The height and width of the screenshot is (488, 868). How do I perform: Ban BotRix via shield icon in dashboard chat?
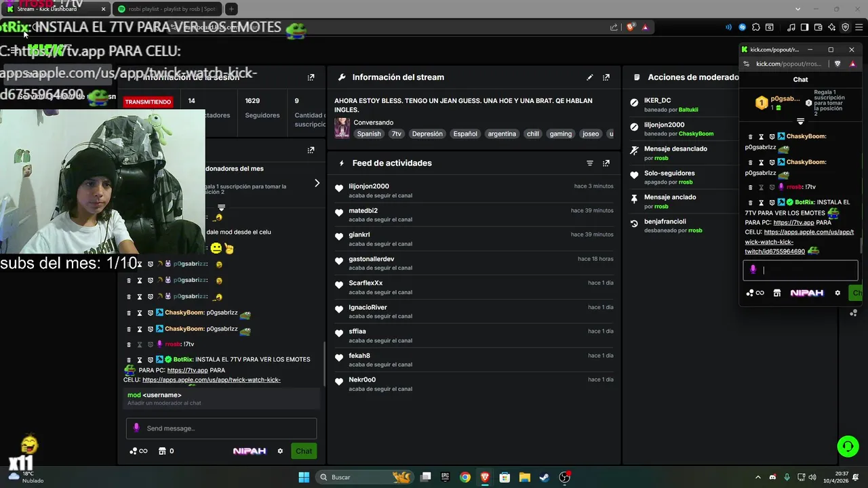(x=150, y=360)
